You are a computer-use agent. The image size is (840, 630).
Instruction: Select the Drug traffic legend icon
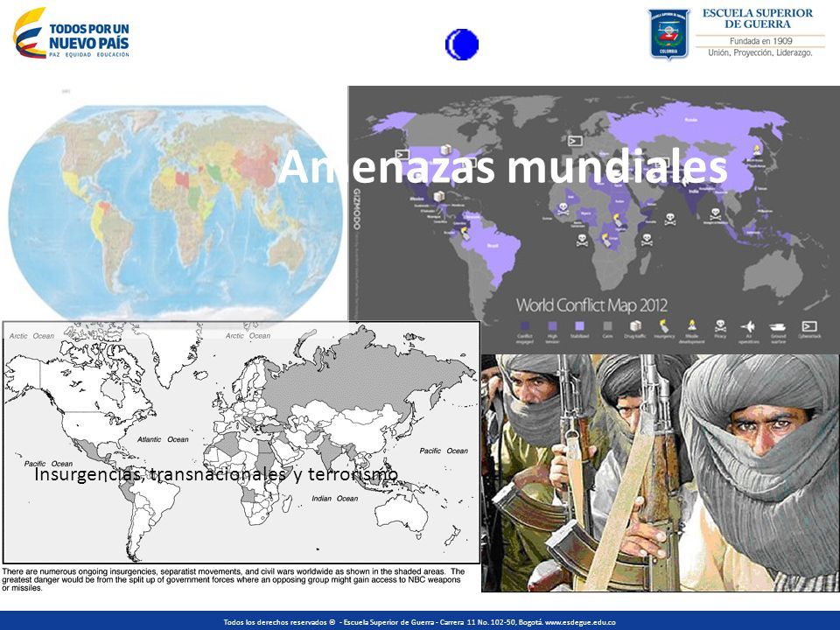[x=635, y=325]
